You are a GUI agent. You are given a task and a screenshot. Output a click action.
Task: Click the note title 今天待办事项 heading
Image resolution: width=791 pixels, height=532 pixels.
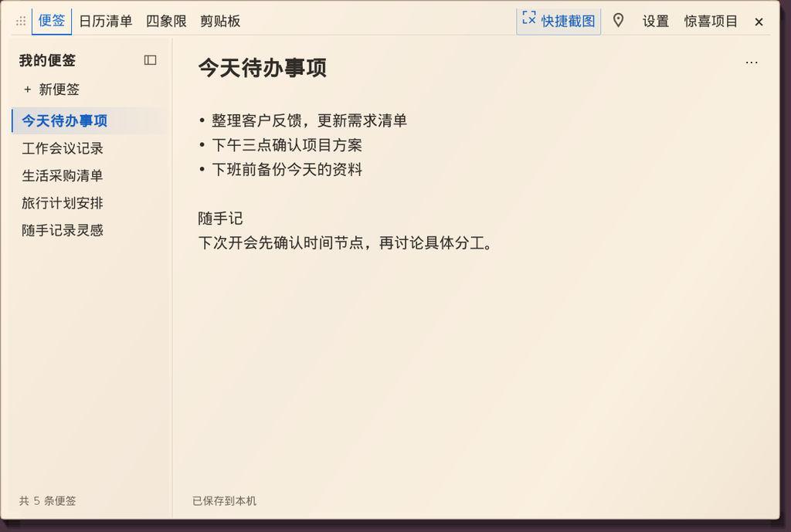[x=263, y=68]
